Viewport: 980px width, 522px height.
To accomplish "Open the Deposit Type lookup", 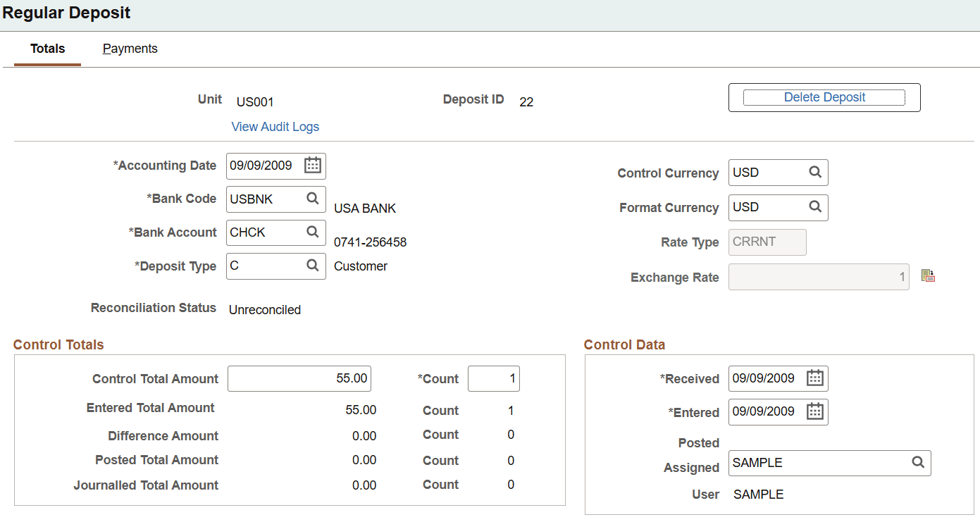I will (313, 266).
